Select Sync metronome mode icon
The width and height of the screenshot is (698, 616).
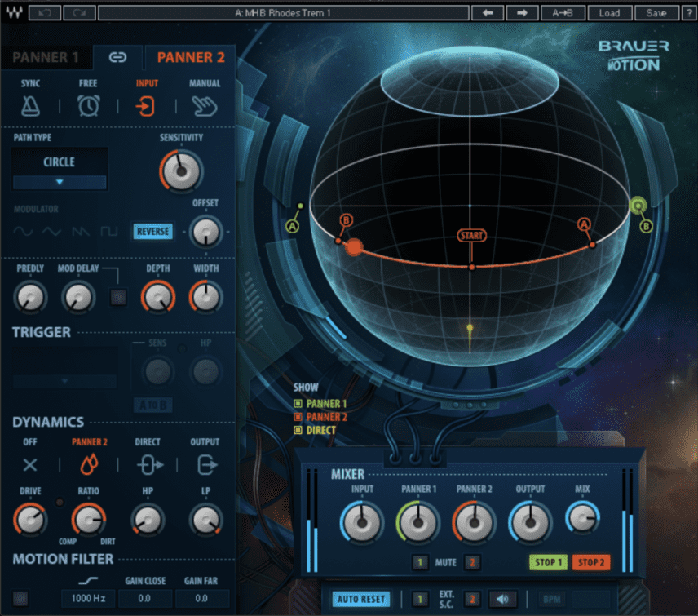[30, 106]
